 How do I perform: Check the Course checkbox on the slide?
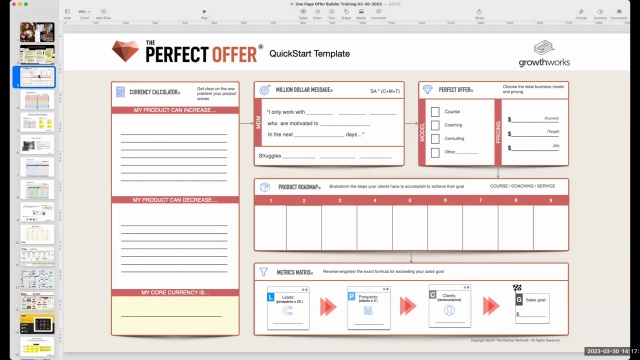coord(435,111)
